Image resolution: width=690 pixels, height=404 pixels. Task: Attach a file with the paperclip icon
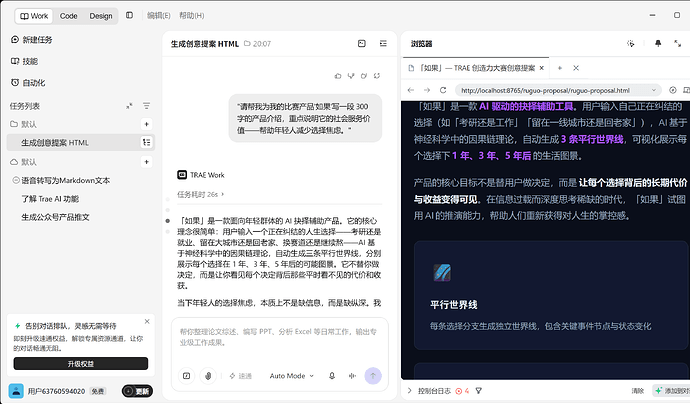(x=208, y=376)
